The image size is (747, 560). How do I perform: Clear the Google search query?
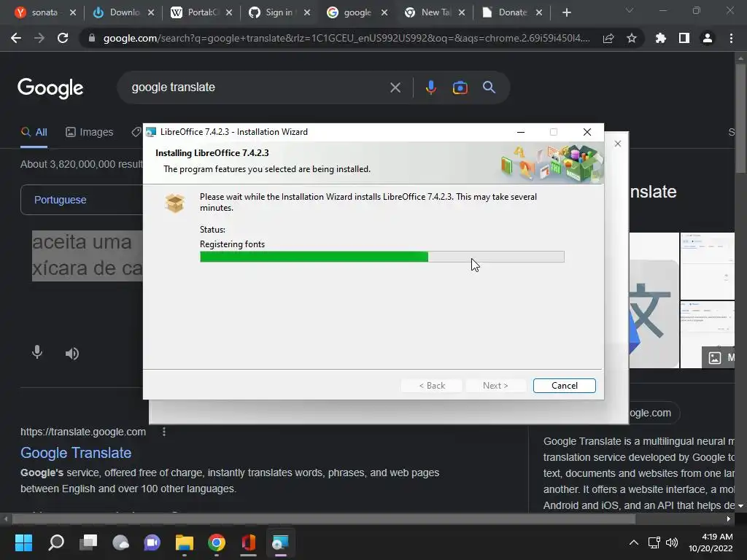click(395, 87)
